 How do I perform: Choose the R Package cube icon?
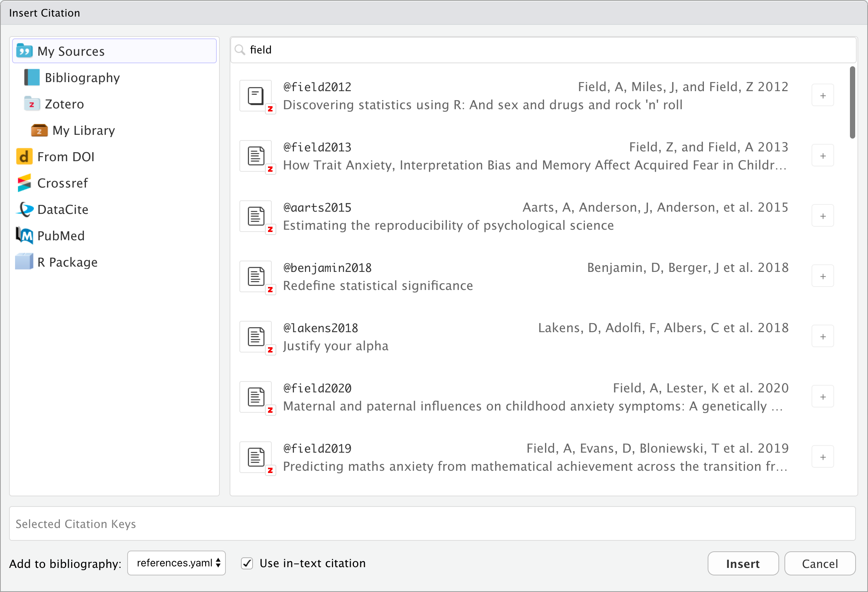point(24,262)
